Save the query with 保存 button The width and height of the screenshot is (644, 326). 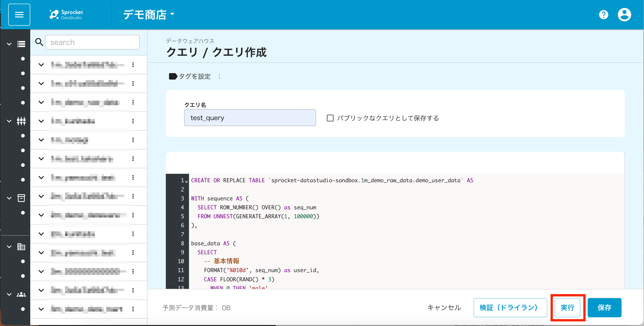pyautogui.click(x=605, y=307)
